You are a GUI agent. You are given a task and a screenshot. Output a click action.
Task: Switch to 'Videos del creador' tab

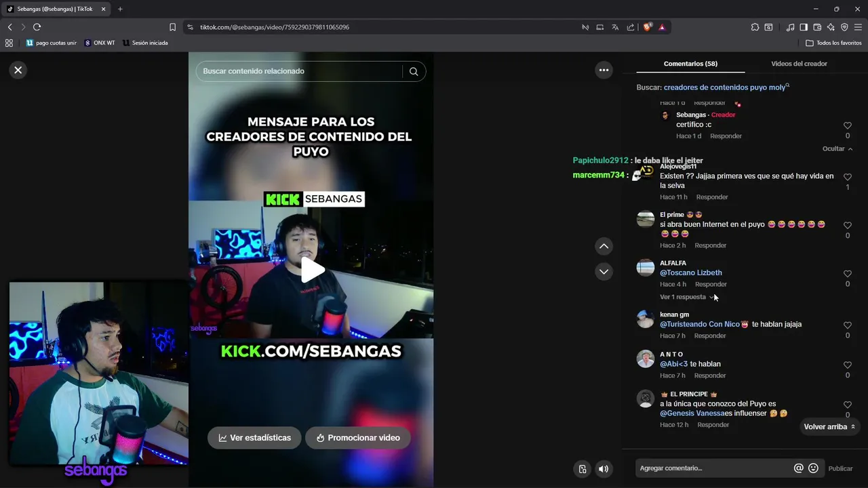[799, 64]
